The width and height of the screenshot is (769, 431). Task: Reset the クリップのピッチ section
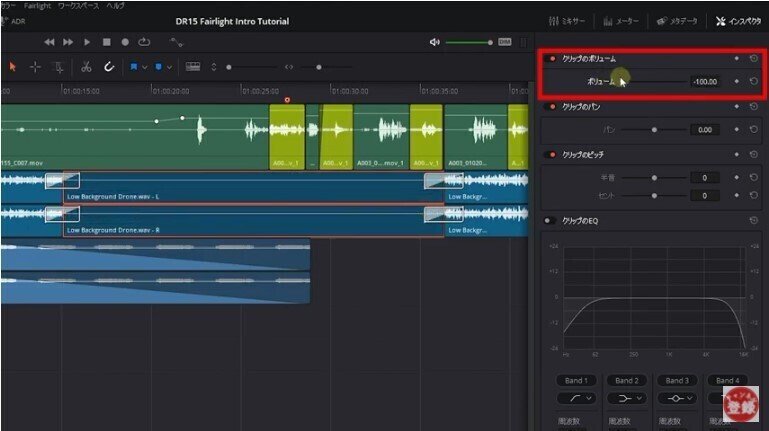(754, 154)
